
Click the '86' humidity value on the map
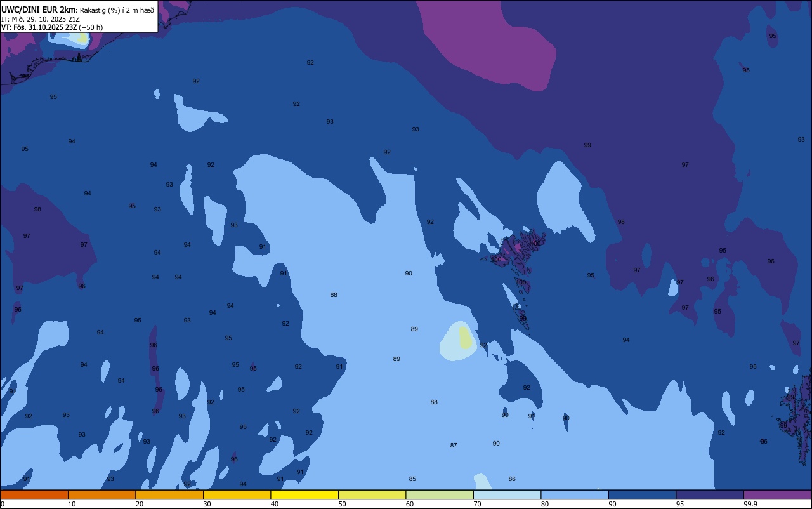click(512, 479)
